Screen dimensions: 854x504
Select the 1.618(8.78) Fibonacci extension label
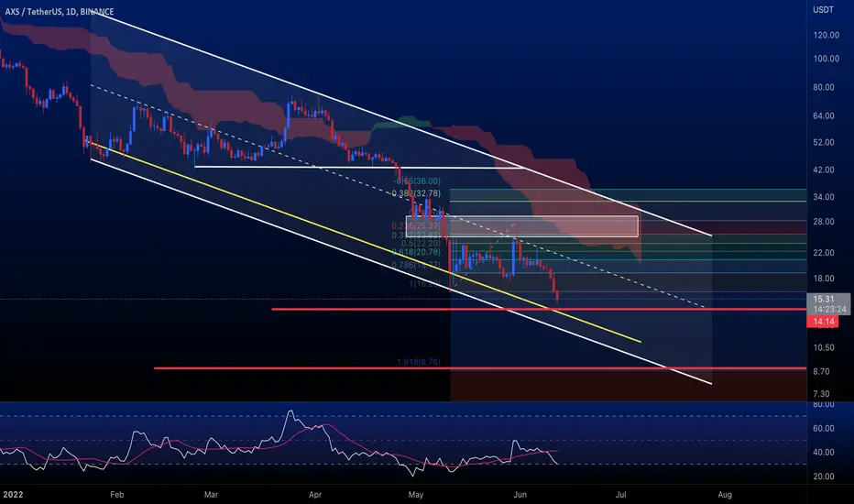point(418,362)
